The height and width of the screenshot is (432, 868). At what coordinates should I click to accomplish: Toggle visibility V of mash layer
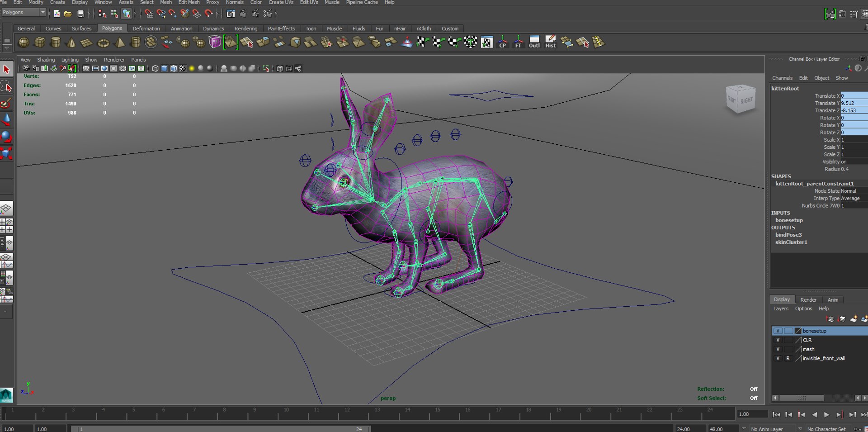(778, 349)
